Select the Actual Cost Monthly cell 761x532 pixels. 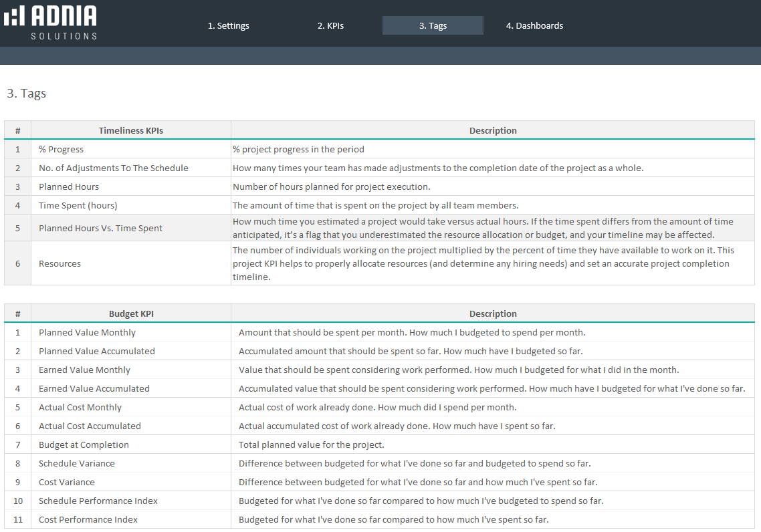[x=80, y=407]
